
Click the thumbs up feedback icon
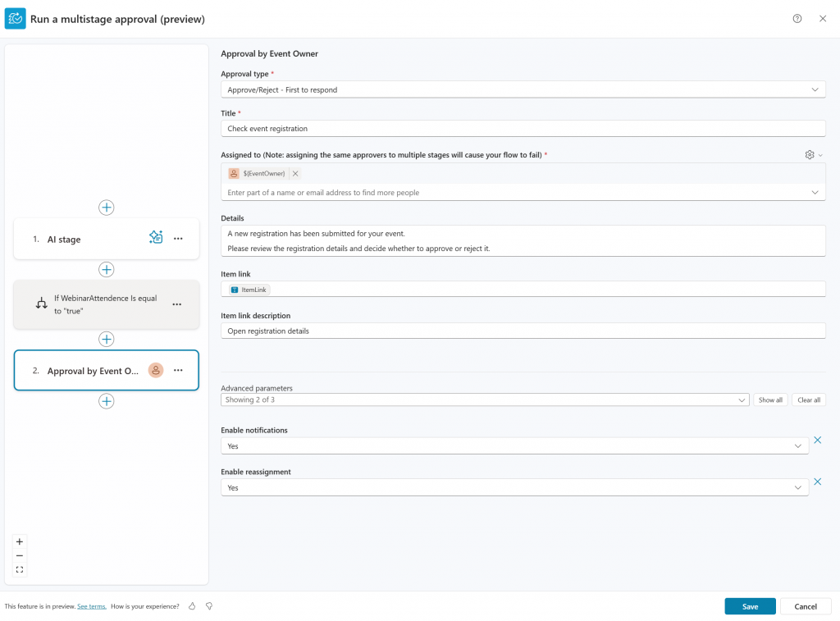(192, 606)
